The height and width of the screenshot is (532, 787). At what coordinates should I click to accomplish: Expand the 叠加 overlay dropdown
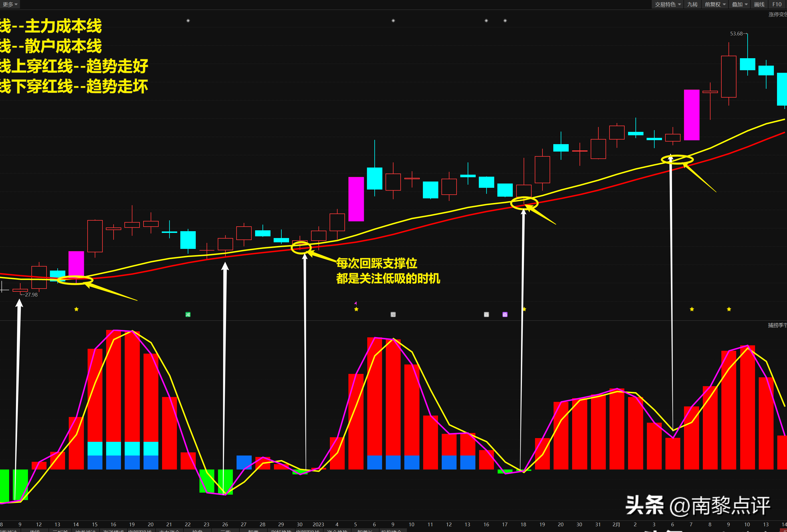739,4
